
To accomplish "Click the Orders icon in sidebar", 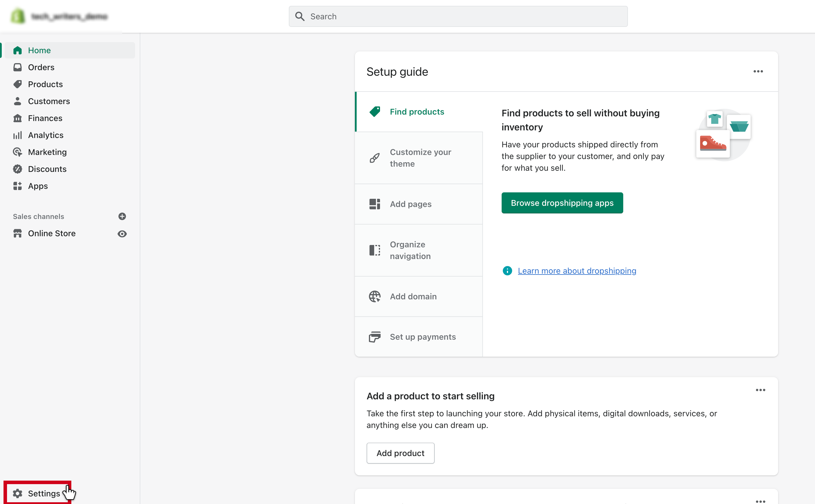I will (x=18, y=67).
